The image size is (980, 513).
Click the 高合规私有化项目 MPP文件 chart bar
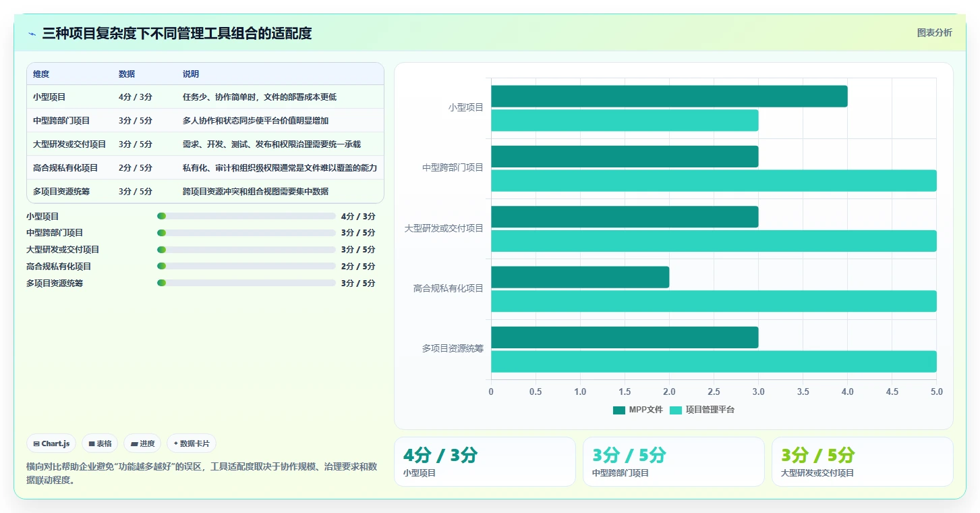click(580, 277)
